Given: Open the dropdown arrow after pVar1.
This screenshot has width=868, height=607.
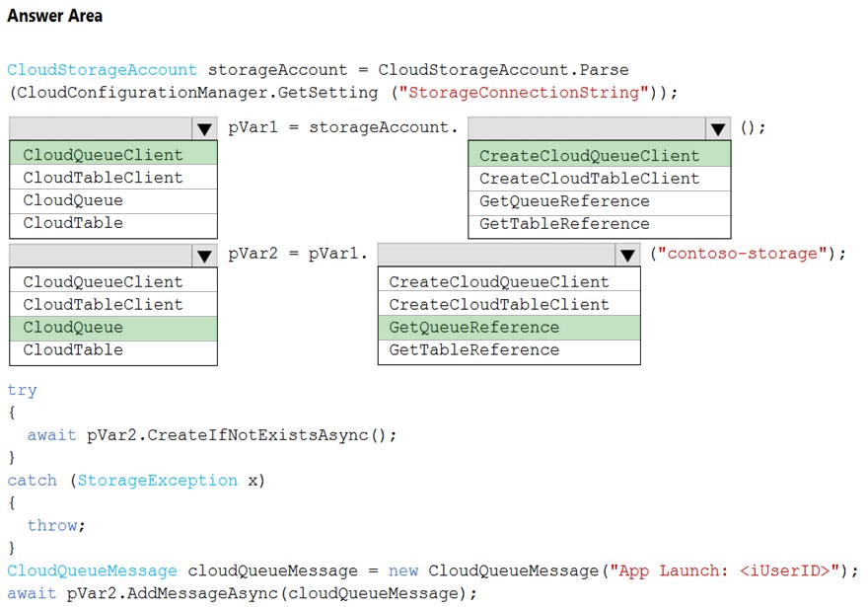Looking at the screenshot, I should (x=627, y=255).
